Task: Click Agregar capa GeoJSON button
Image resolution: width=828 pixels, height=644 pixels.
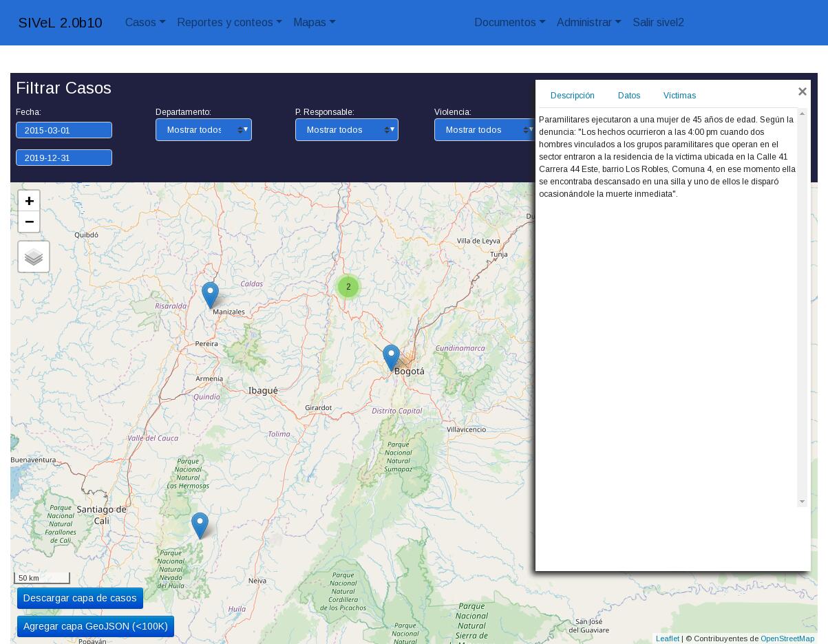Action: coord(96,626)
